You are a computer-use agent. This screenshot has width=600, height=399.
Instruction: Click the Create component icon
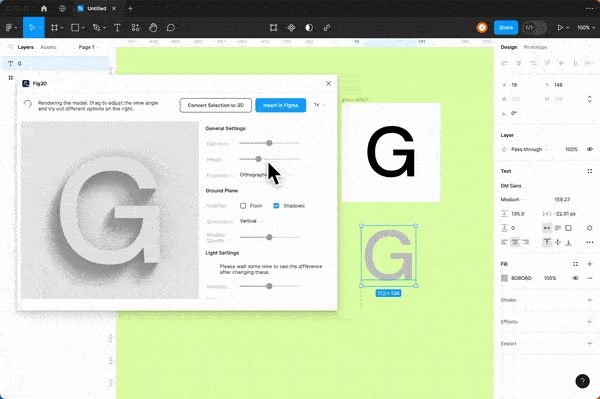[291, 28]
